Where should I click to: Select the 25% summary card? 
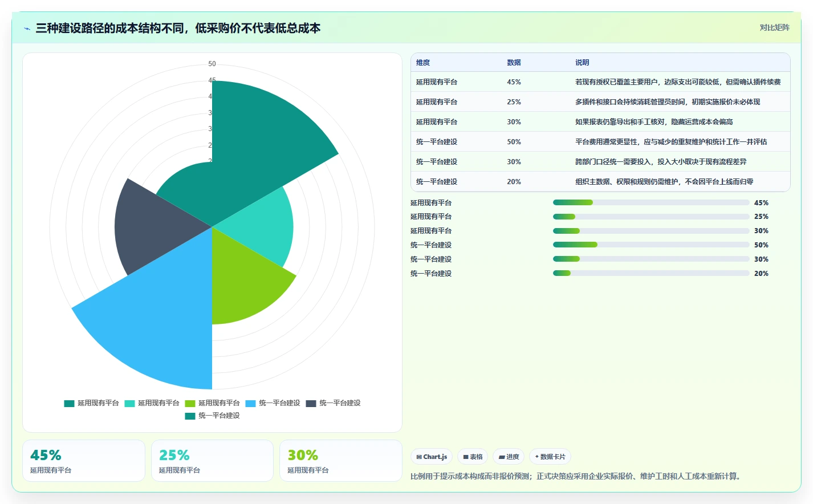click(212, 461)
